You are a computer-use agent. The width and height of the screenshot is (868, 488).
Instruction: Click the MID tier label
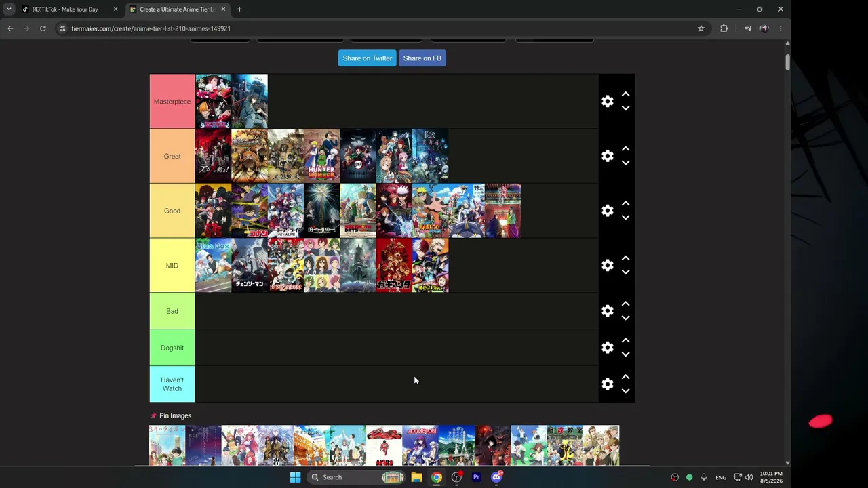[172, 266]
